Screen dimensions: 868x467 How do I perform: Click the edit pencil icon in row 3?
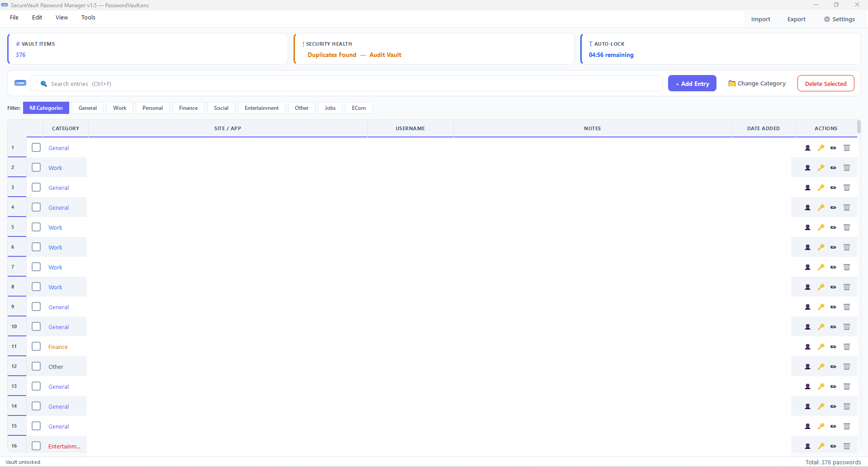pos(833,188)
